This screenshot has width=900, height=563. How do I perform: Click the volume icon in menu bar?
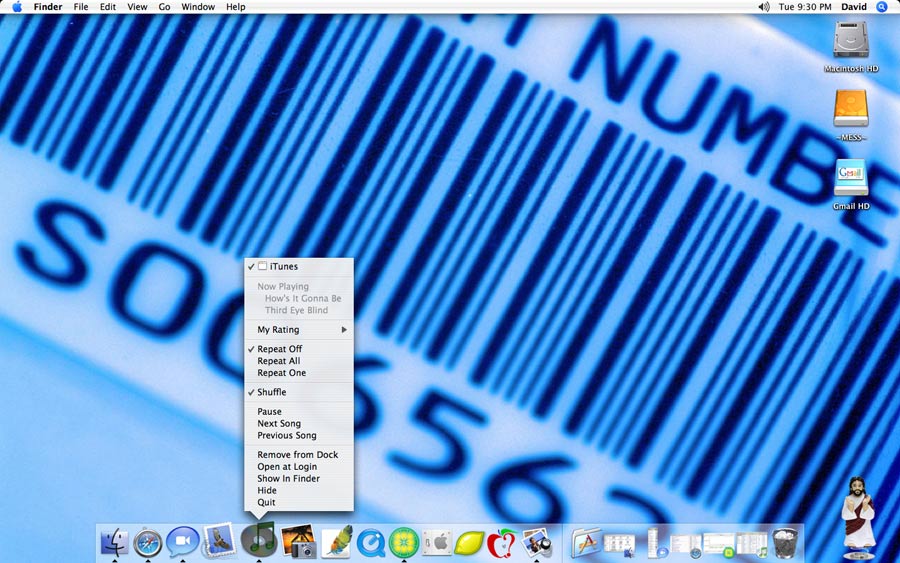coord(763,7)
